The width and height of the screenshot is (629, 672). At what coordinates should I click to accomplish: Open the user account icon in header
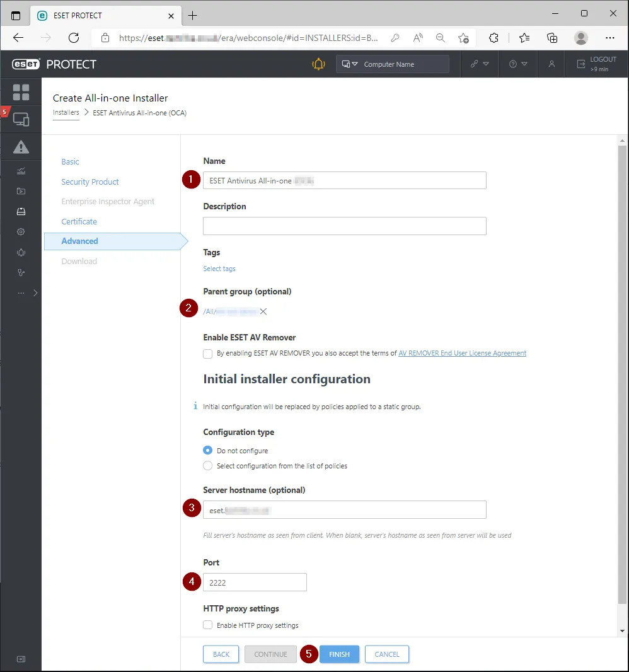tap(552, 64)
